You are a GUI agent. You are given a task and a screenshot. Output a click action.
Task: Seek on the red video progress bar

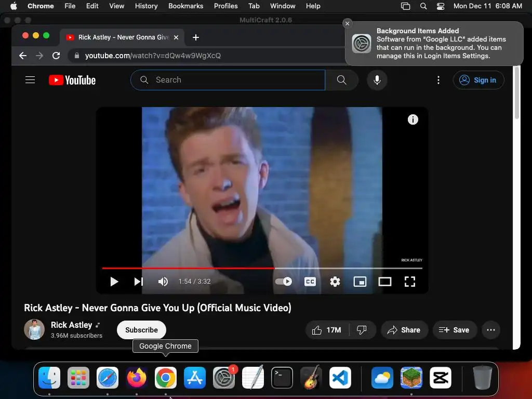262,268
